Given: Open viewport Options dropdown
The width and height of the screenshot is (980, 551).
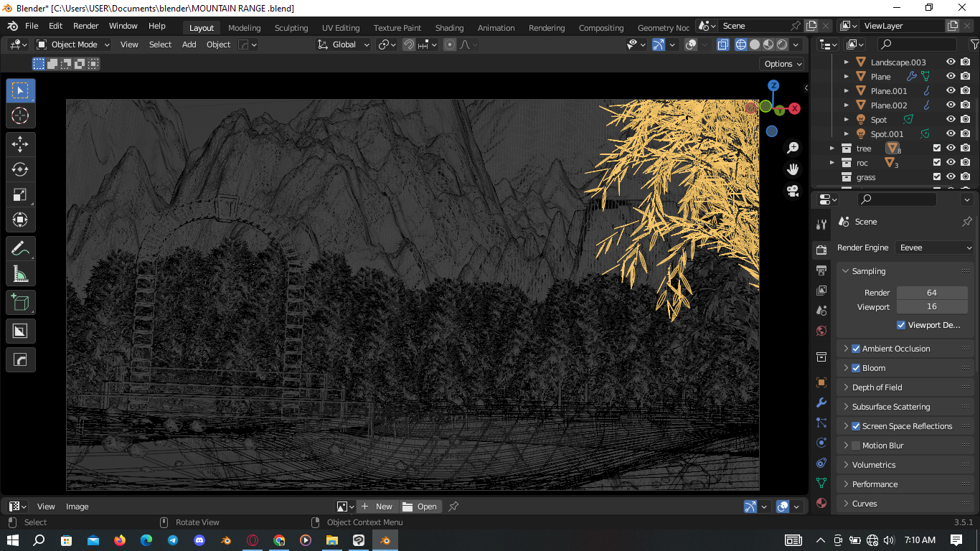Looking at the screenshot, I should pyautogui.click(x=783, y=64).
